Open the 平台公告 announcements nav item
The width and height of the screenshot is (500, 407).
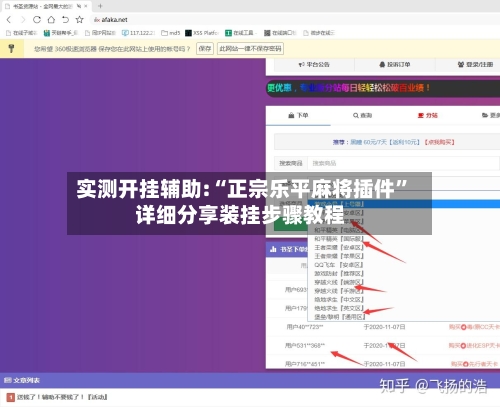pos(314,64)
